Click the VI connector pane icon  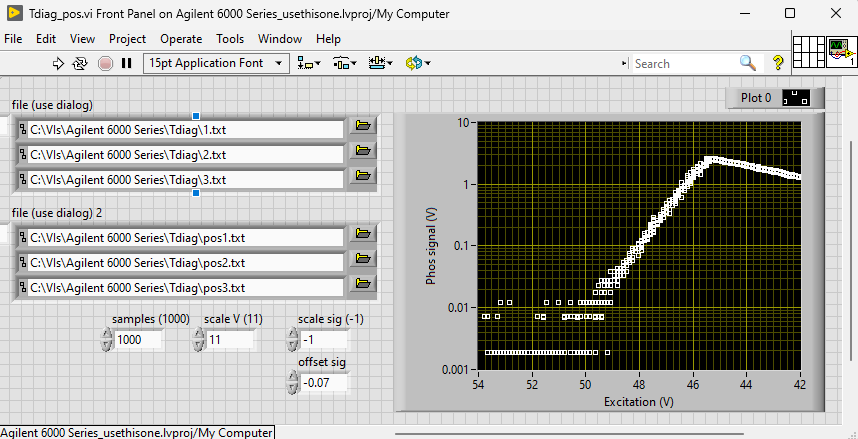point(807,50)
